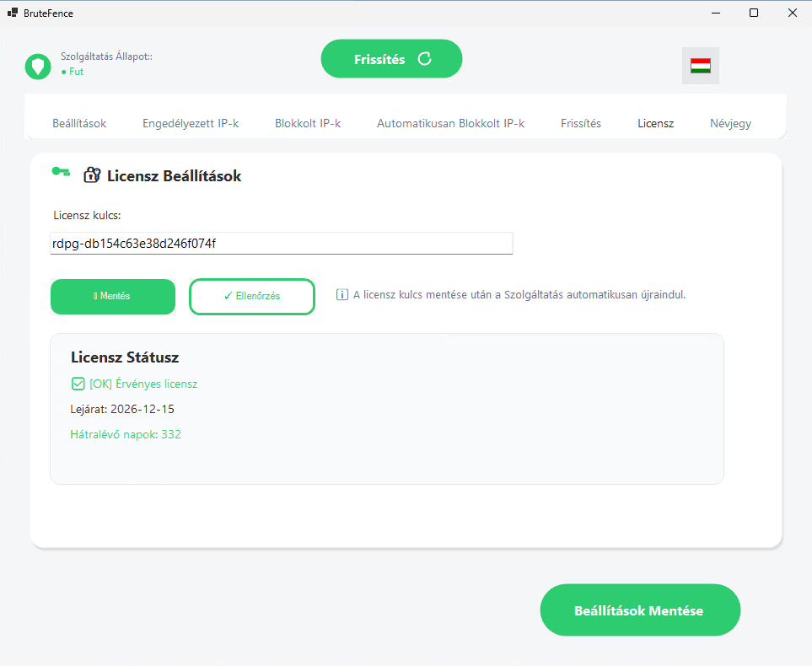Click the BruteFence app icon in title bar
This screenshot has height=666, width=812.
(13, 13)
